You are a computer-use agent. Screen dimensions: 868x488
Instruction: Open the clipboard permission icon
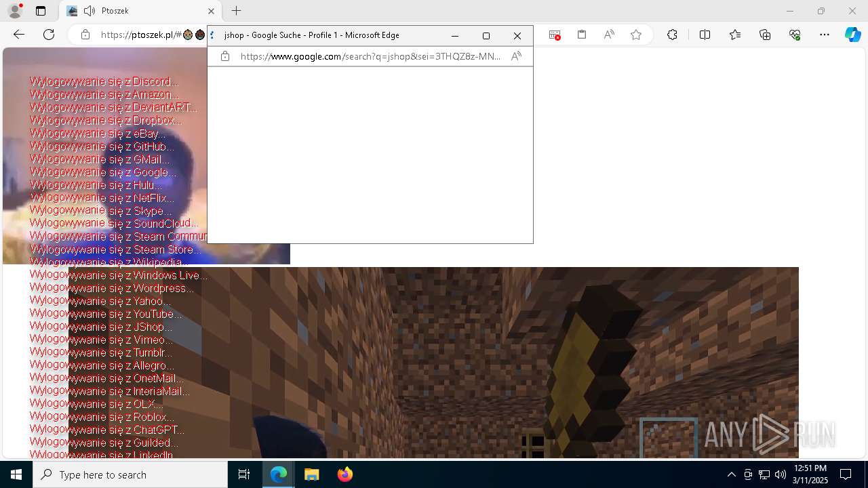(582, 35)
